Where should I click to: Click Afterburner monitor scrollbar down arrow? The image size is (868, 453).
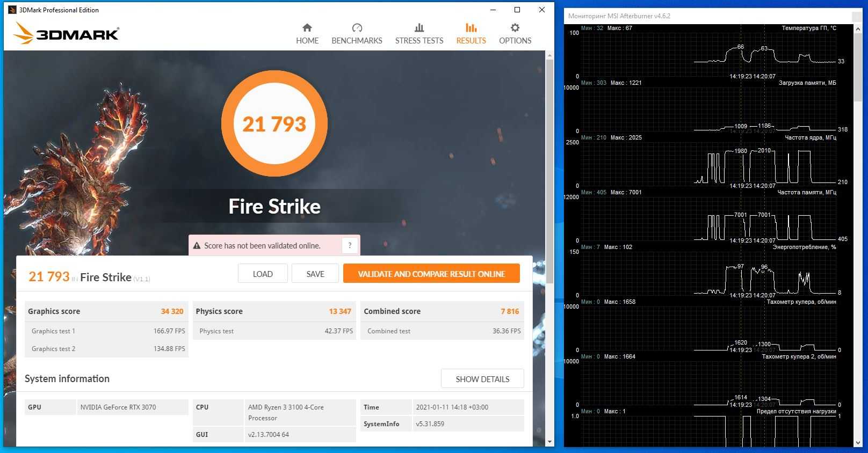coord(858,442)
